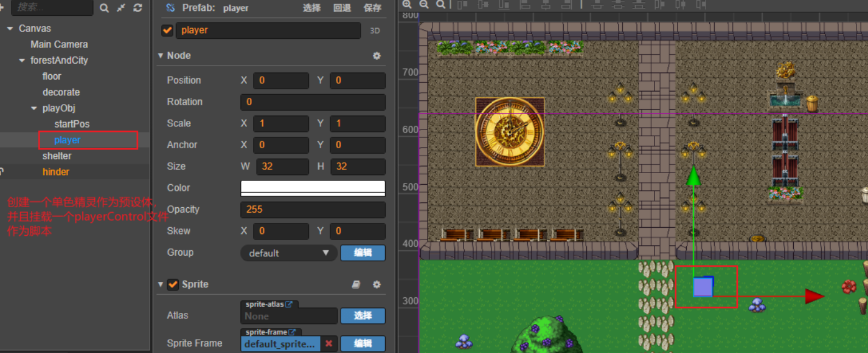Screen dimensions: 868x353
Task: Click the distribute left icon
Action: click(659, 4)
